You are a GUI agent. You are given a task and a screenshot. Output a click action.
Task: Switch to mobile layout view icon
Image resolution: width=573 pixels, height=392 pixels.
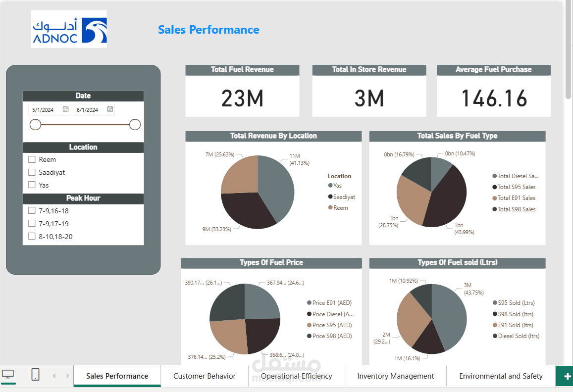tap(36, 375)
